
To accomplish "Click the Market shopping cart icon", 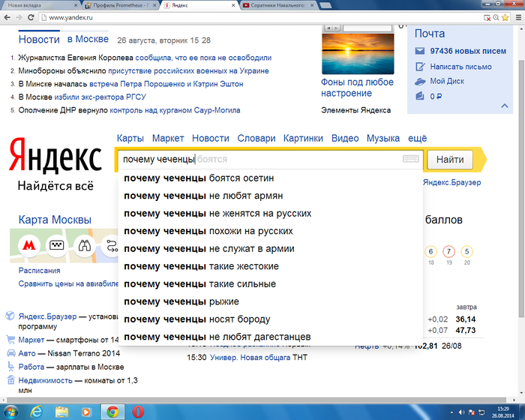I will pos(10,340).
